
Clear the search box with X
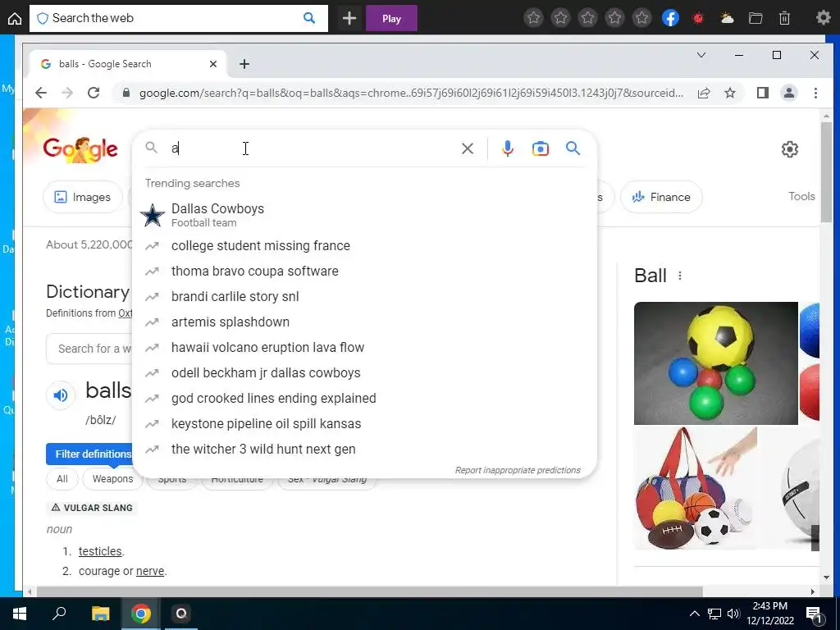(x=468, y=148)
